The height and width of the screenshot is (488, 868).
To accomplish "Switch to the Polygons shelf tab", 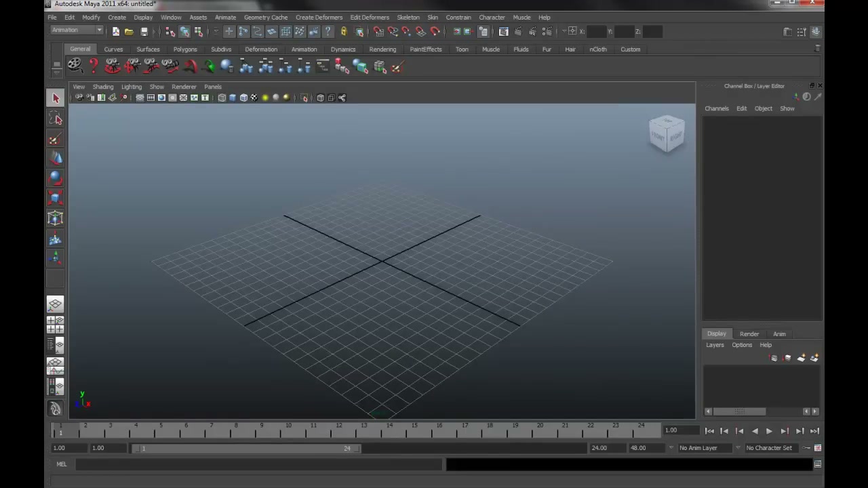I will 185,49.
